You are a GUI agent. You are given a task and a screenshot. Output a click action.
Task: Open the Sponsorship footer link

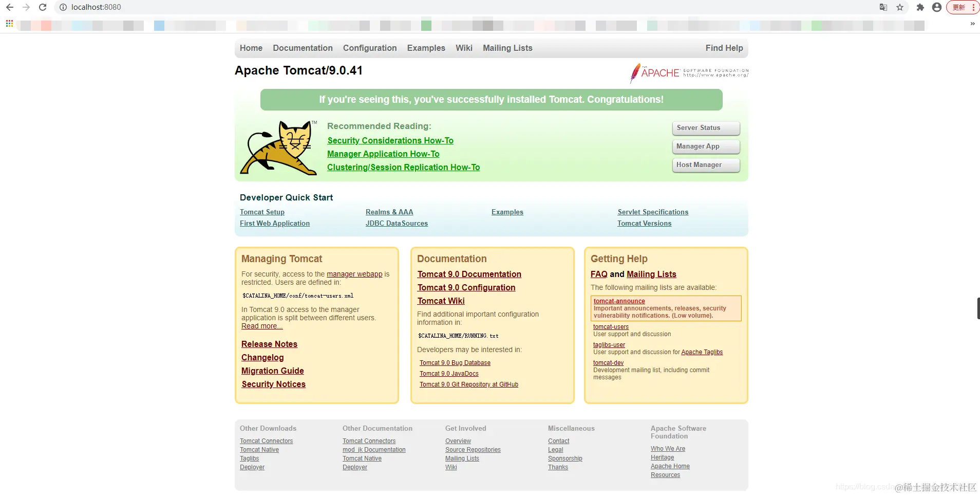565,458
